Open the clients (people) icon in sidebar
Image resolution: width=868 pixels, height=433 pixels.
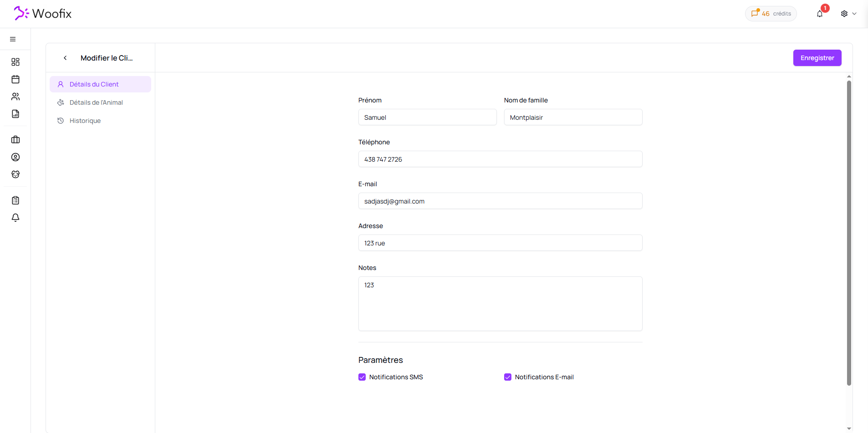[15, 97]
